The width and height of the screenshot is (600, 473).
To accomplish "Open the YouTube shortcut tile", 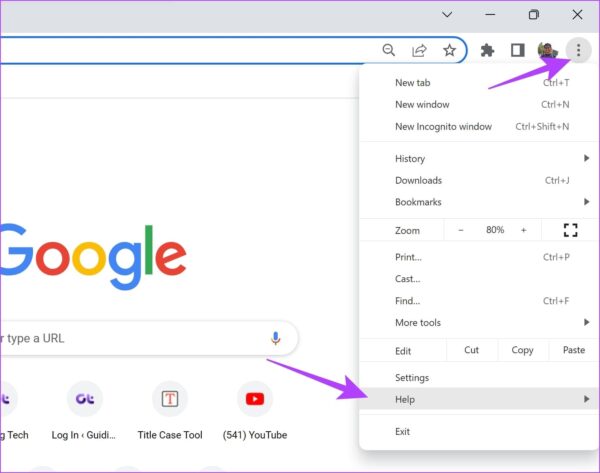I will pyautogui.click(x=254, y=400).
